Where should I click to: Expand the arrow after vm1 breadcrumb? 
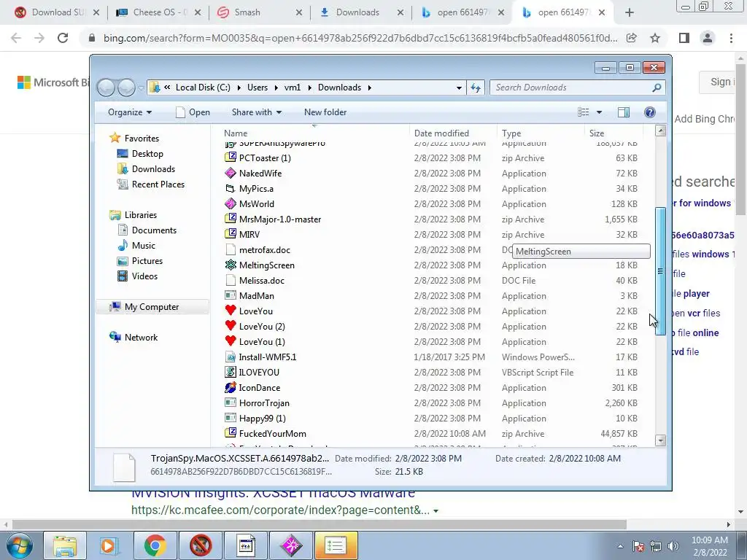(309, 87)
